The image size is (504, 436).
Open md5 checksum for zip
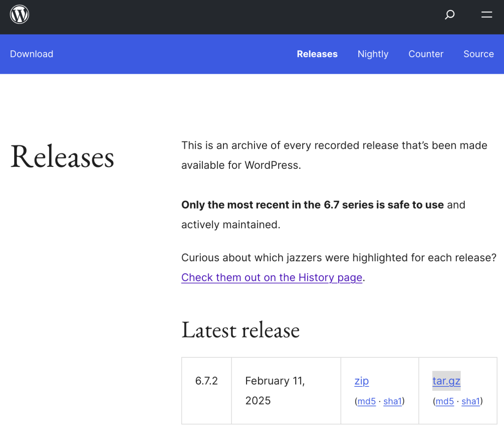point(366,402)
